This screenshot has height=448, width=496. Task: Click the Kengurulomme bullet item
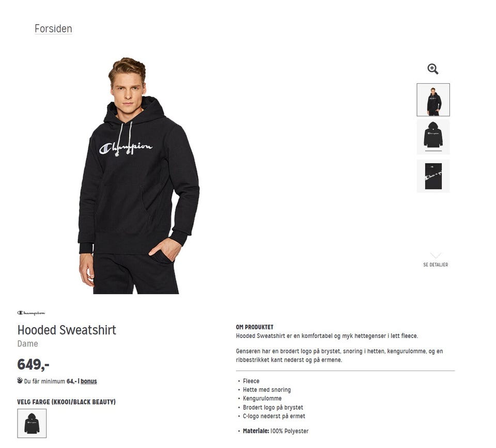coord(262,398)
